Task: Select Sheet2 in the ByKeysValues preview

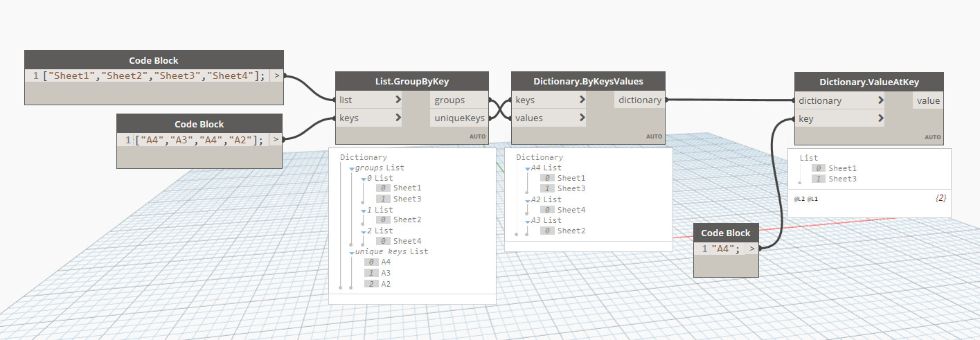Action: 571,231
